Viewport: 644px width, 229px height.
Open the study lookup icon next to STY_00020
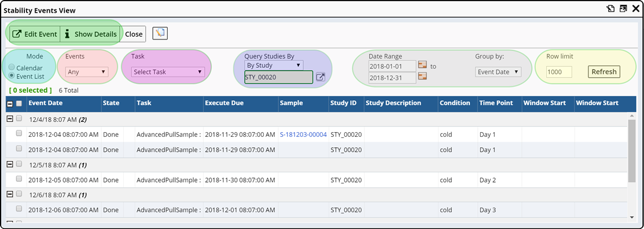click(321, 77)
